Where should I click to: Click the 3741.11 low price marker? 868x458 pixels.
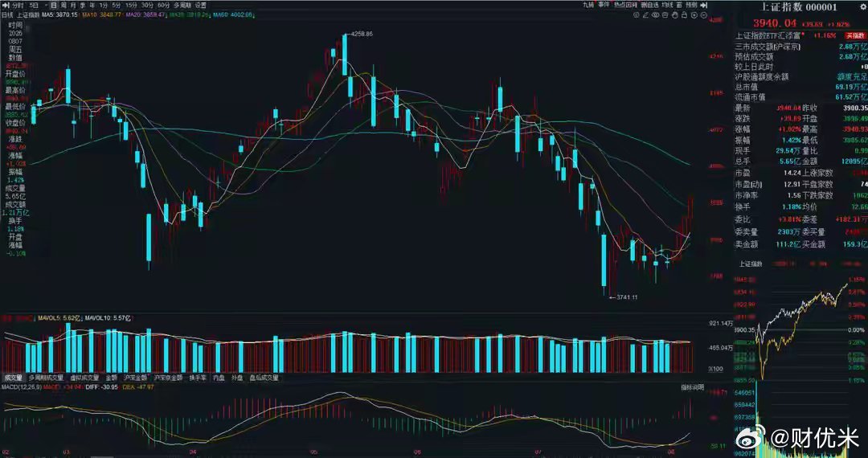pos(627,297)
